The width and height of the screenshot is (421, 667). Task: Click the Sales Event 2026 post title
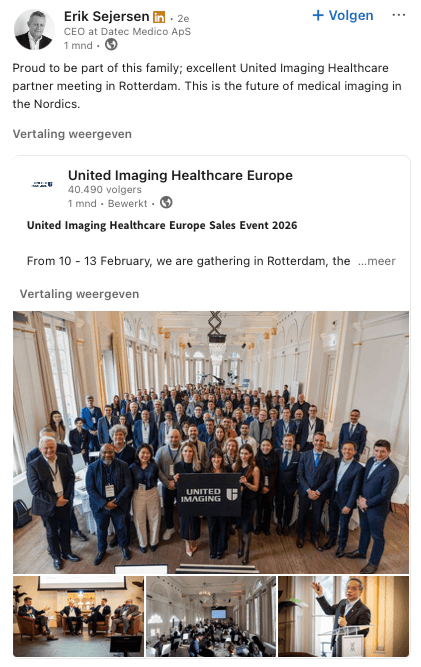click(162, 225)
